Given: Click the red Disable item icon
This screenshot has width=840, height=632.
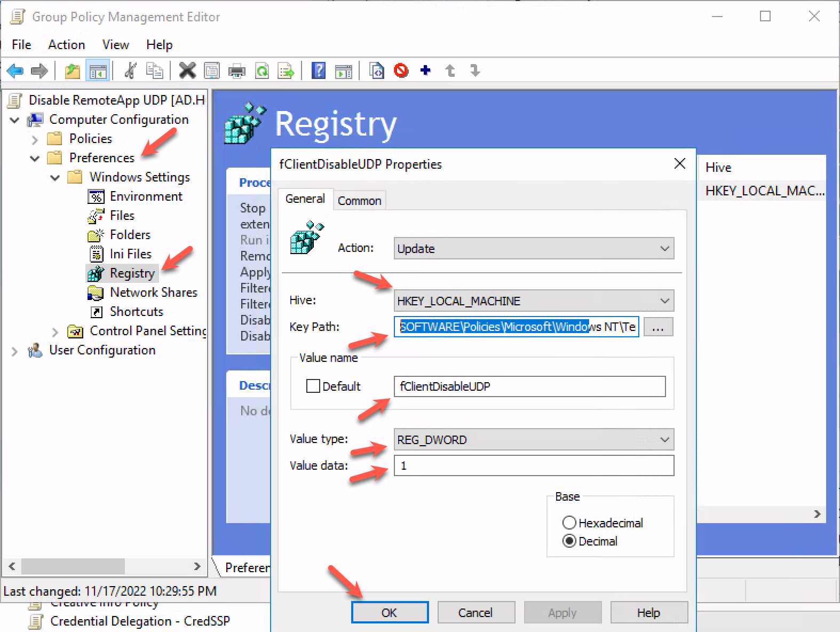Looking at the screenshot, I should pos(401,70).
